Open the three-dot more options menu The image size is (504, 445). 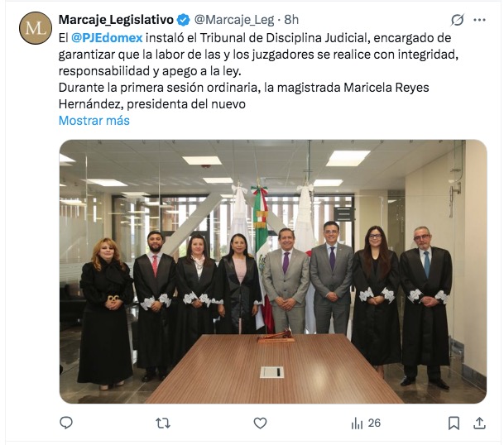[x=479, y=20]
